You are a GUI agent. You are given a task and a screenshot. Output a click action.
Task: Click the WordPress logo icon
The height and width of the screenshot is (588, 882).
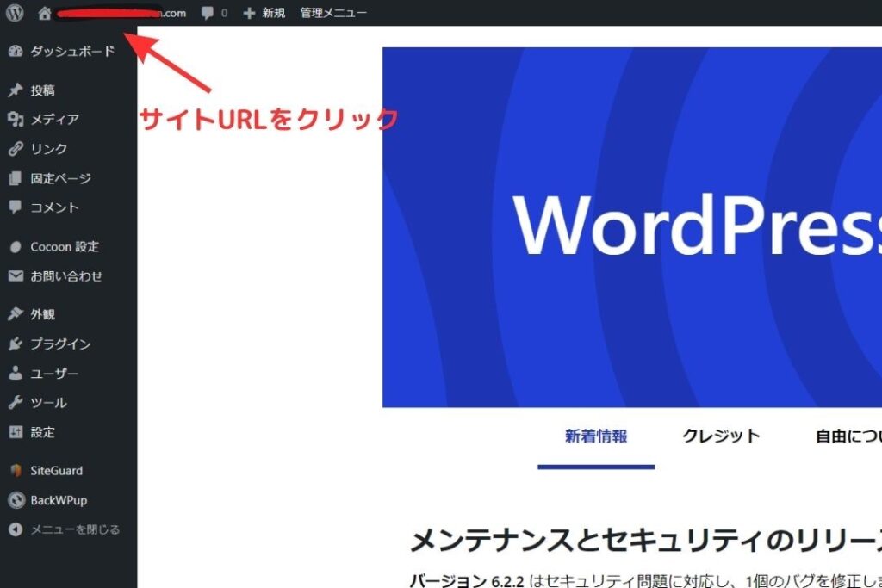[x=16, y=13]
